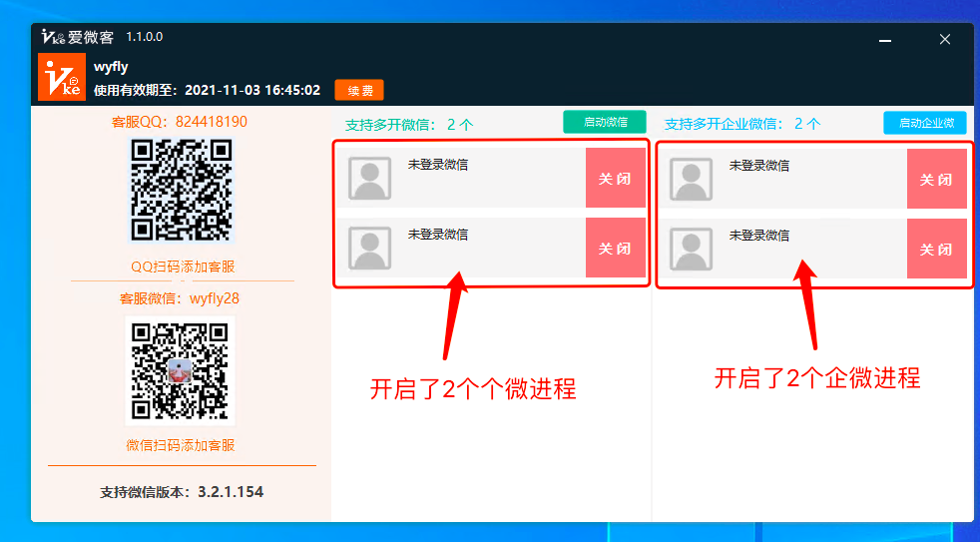Click first 未登录微信 text in WeChat list
The width and height of the screenshot is (980, 542).
click(x=437, y=165)
